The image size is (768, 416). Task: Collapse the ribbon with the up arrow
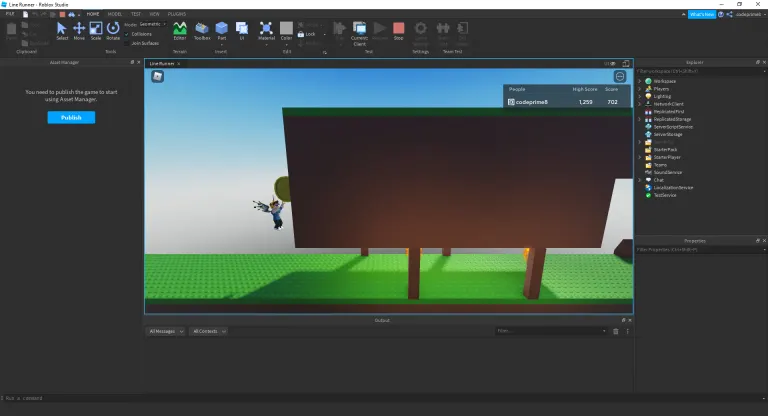(x=683, y=14)
